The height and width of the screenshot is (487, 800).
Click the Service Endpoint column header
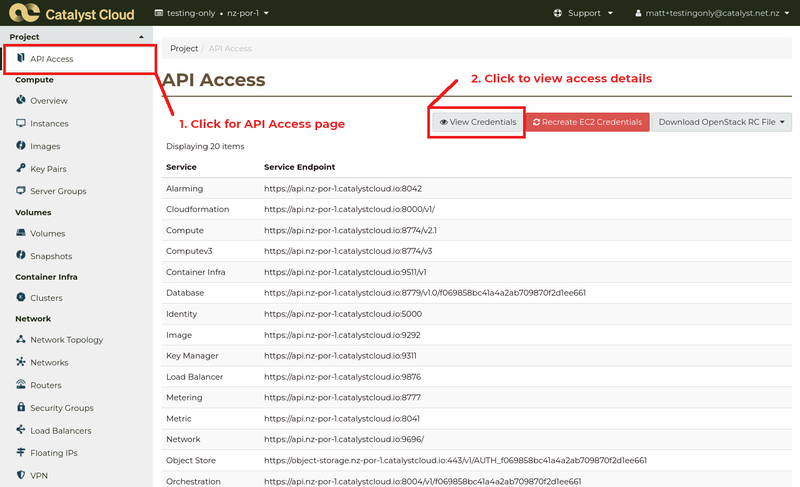pos(299,167)
